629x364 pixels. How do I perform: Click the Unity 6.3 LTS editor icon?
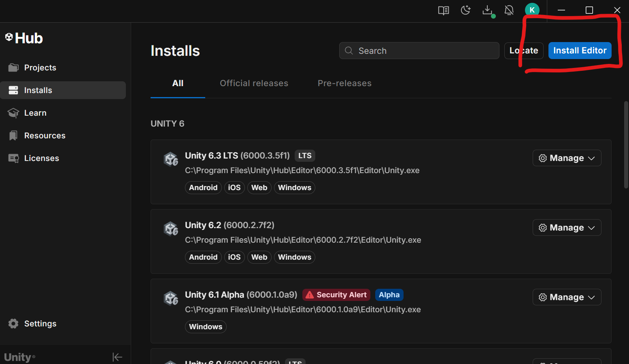pos(171,159)
